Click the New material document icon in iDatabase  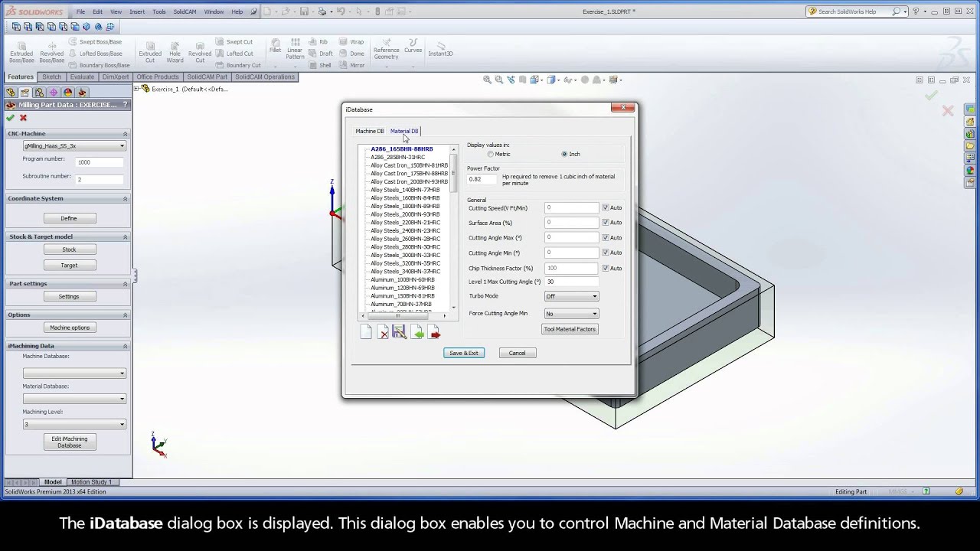(x=366, y=331)
